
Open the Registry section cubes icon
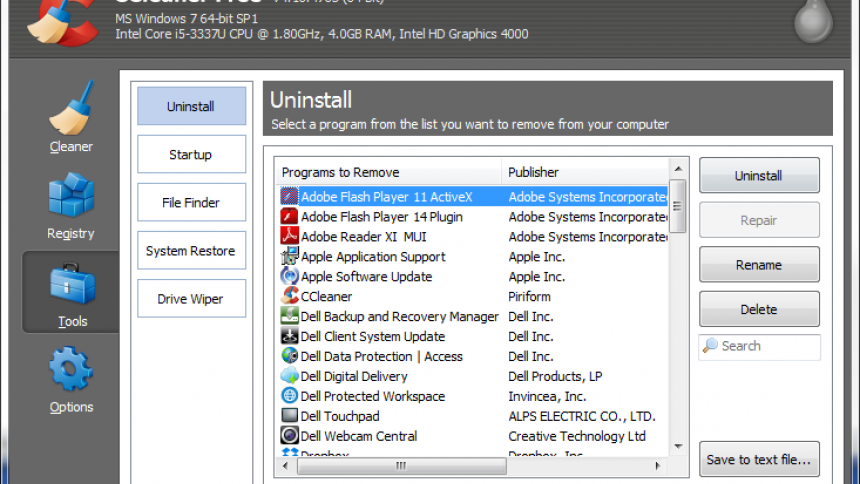tap(71, 195)
